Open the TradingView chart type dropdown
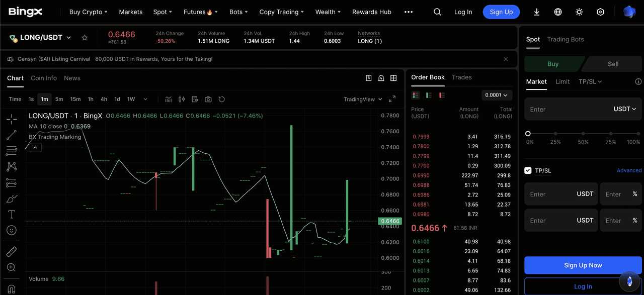The height and width of the screenshot is (295, 644). [x=363, y=99]
